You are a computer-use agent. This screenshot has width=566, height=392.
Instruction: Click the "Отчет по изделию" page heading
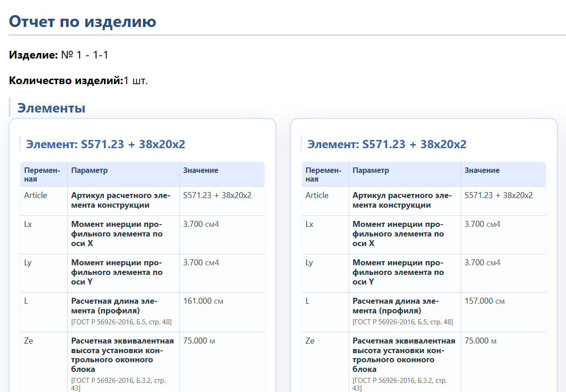81,21
